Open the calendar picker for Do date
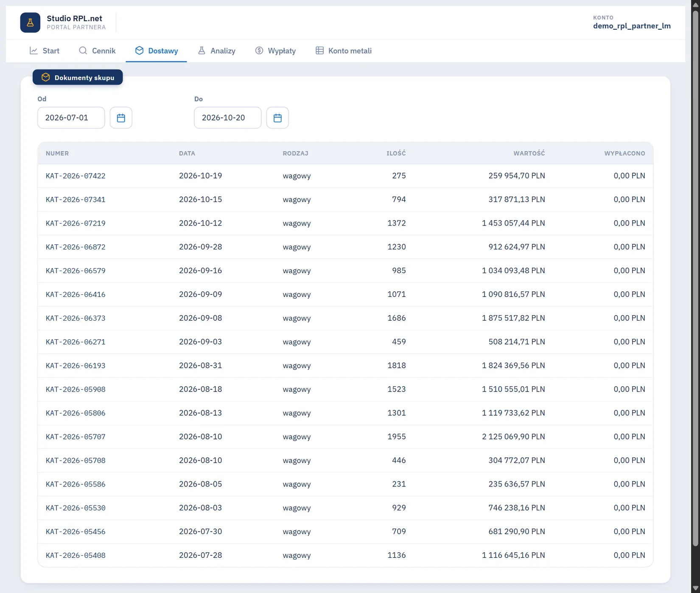This screenshot has height=593, width=700. tap(277, 117)
